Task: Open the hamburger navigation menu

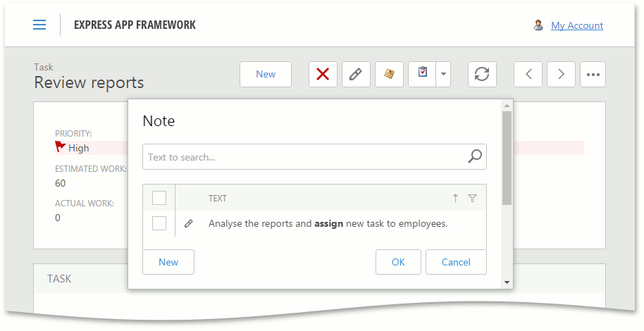Action: click(x=39, y=25)
